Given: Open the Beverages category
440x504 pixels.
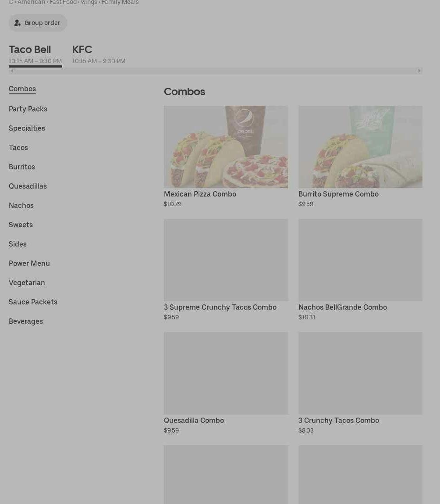Looking at the screenshot, I should click(x=26, y=321).
